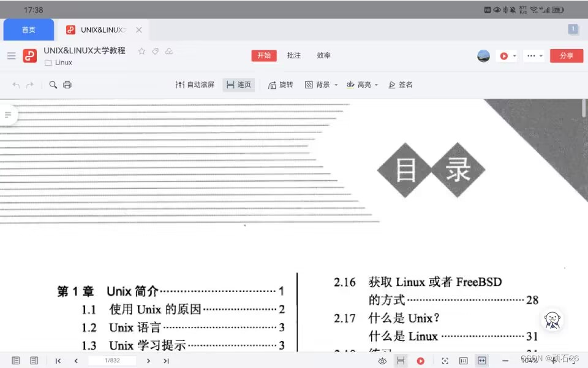Click the 签名 signature tool
Viewport: 588px width, 368px height.
pos(401,85)
